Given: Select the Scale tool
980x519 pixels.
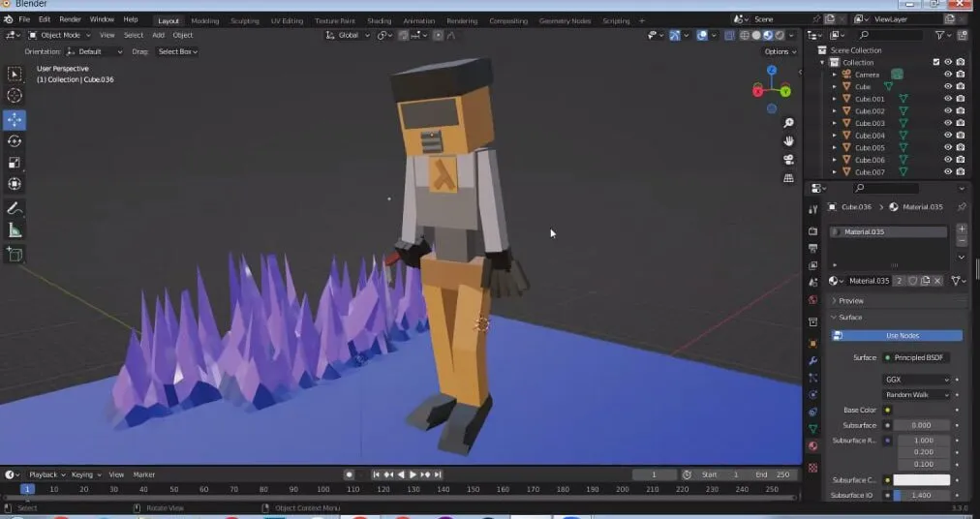Looking at the screenshot, I should click(x=15, y=163).
